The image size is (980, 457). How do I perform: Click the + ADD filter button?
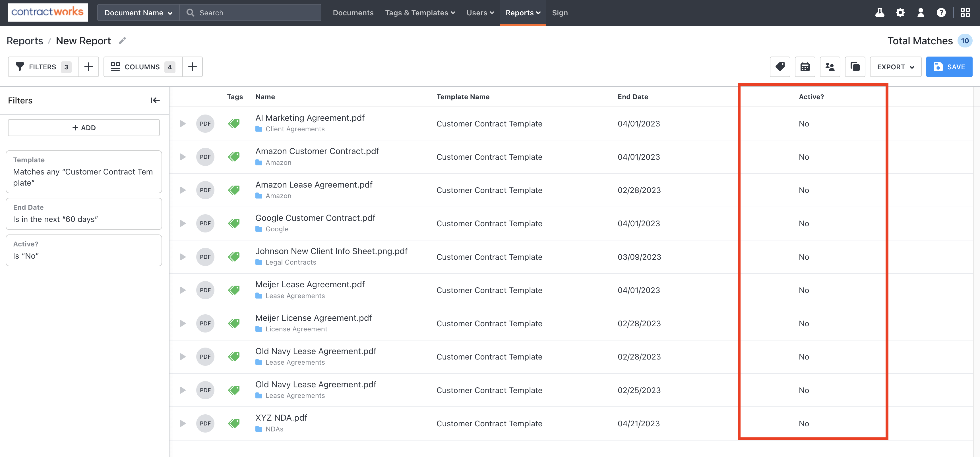84,128
